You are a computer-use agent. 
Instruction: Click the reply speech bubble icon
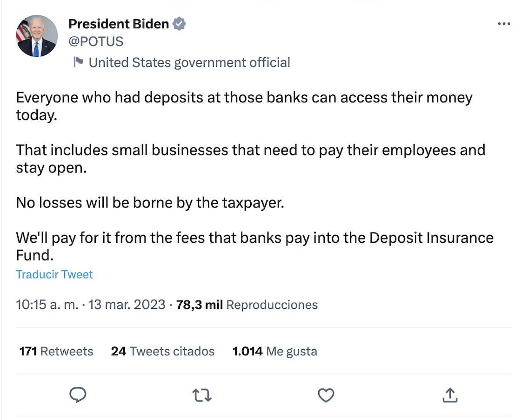78,395
